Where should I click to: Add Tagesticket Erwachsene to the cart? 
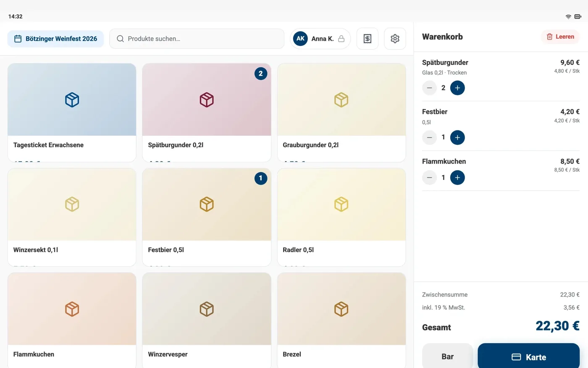click(x=72, y=113)
